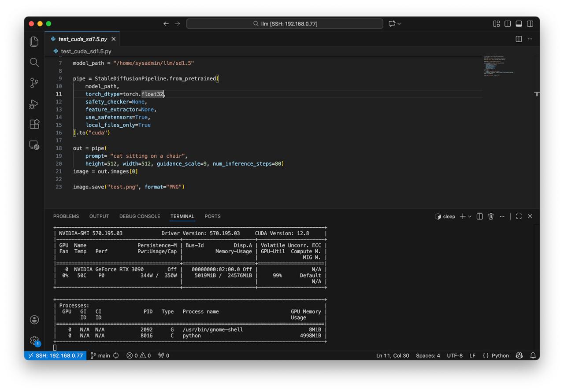Click the Manage gear icon
The height and width of the screenshot is (392, 564).
click(x=34, y=340)
